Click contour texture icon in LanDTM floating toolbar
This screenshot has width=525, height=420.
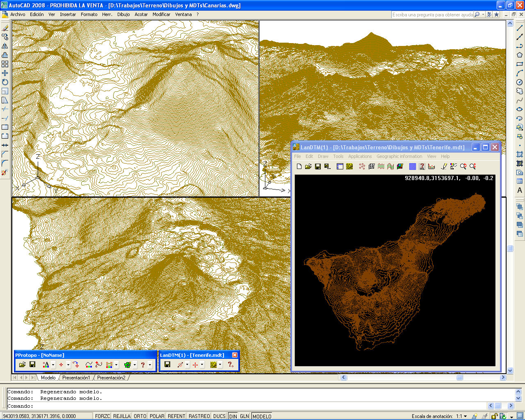213,365
